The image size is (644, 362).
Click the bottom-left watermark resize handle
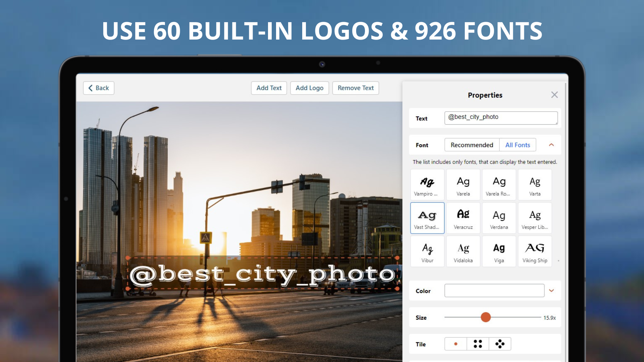(x=128, y=289)
